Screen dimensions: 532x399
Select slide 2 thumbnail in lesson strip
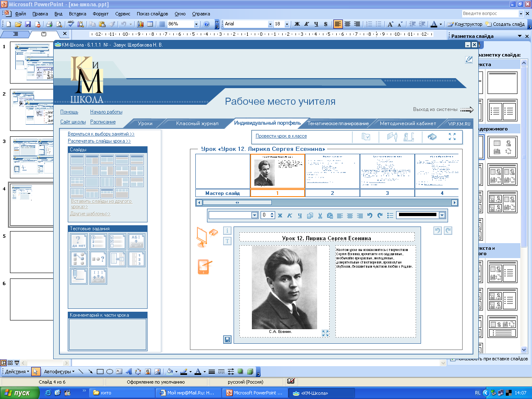click(332, 171)
